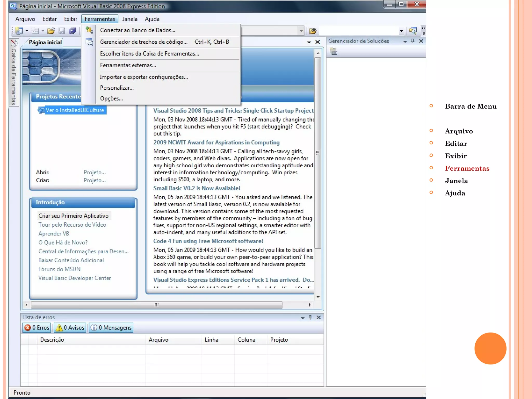Open the Object Browser toolbar icon
532x399 pixels.
(x=413, y=31)
